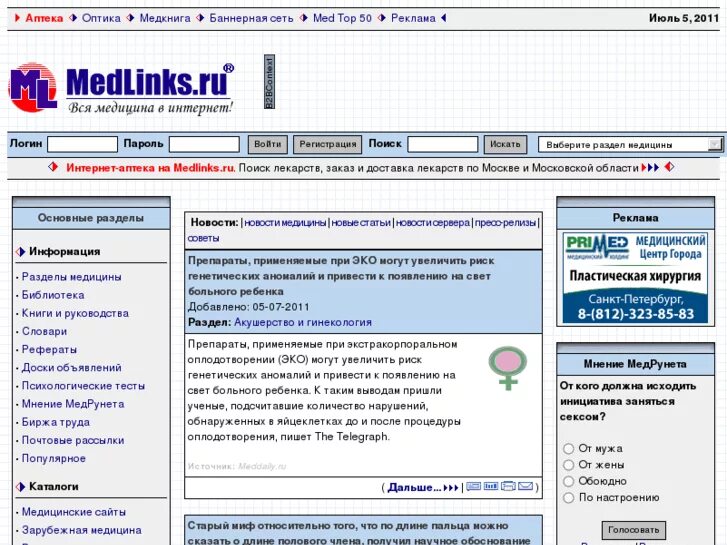Click the Добавлено: 05-07-2011 text
Viewport: 727px width, 545px height.
(249, 307)
